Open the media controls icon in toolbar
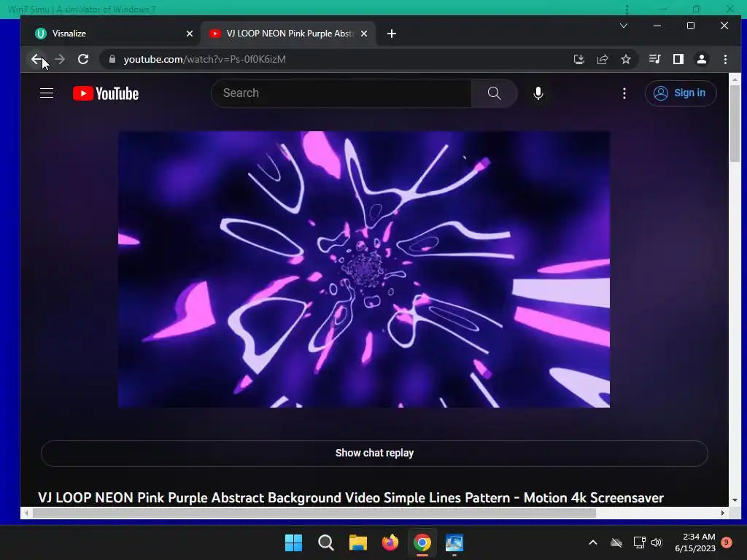This screenshot has width=747, height=560. coord(654,59)
